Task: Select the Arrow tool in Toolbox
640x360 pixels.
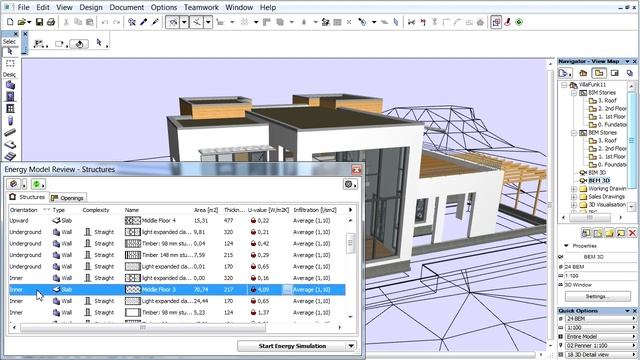Action: click(x=10, y=52)
